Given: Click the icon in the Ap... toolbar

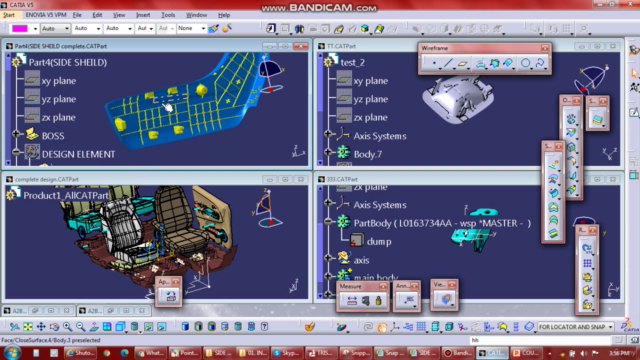Looking at the screenshot, I should pyautogui.click(x=171, y=296).
